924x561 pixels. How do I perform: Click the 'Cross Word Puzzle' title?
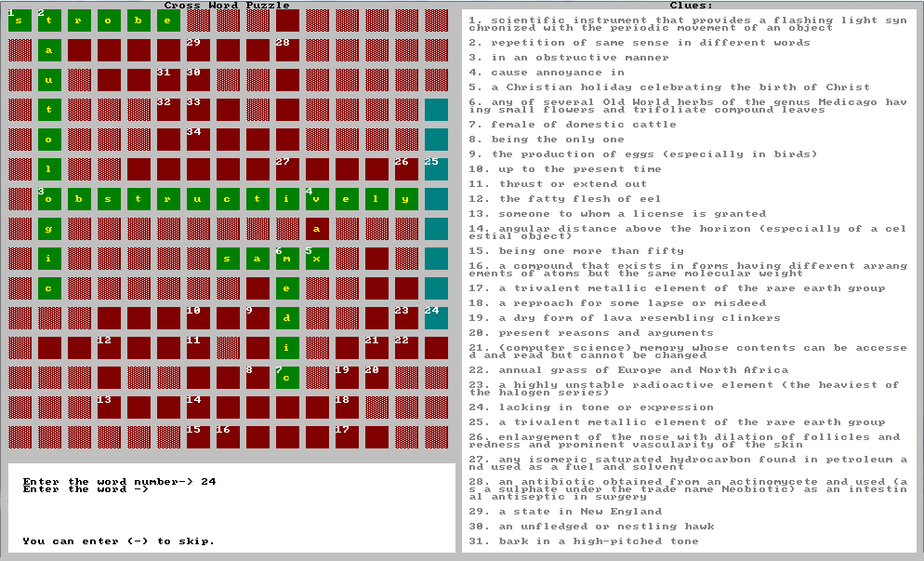click(227, 6)
